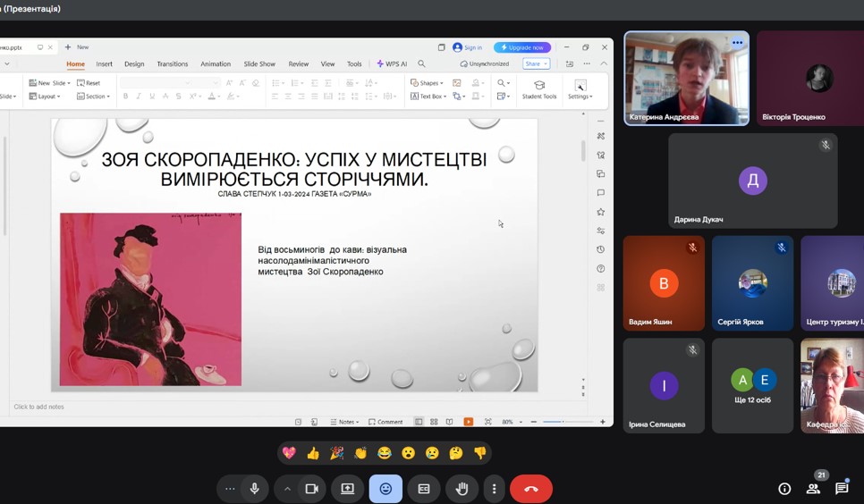Select the 'Ще 12 осіб' participants tile
864x504 pixels.
752,385
